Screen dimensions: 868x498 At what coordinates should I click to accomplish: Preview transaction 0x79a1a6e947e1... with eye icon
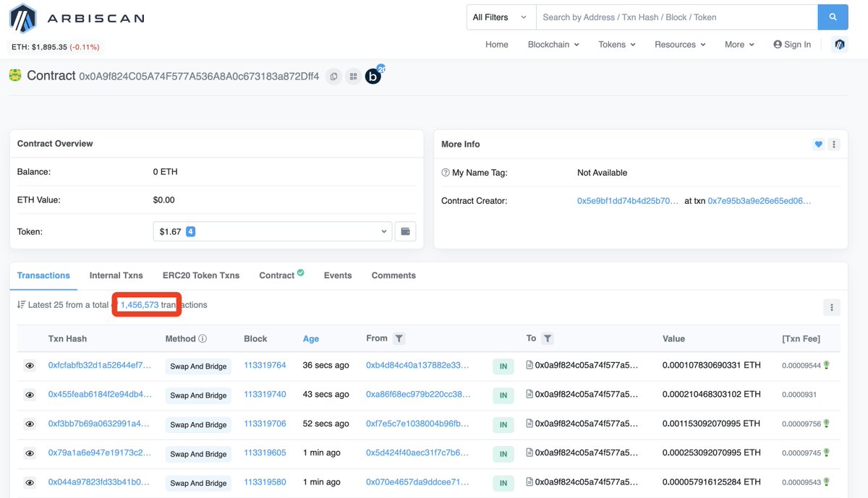(x=30, y=453)
